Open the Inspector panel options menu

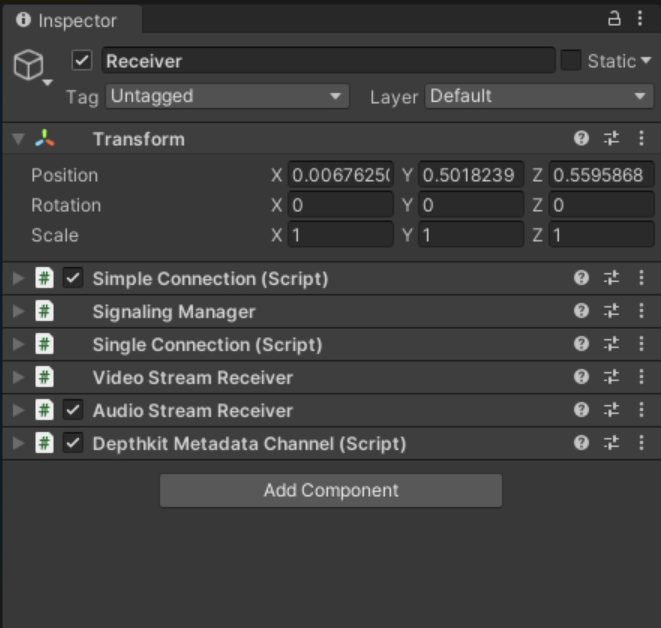(x=640, y=18)
